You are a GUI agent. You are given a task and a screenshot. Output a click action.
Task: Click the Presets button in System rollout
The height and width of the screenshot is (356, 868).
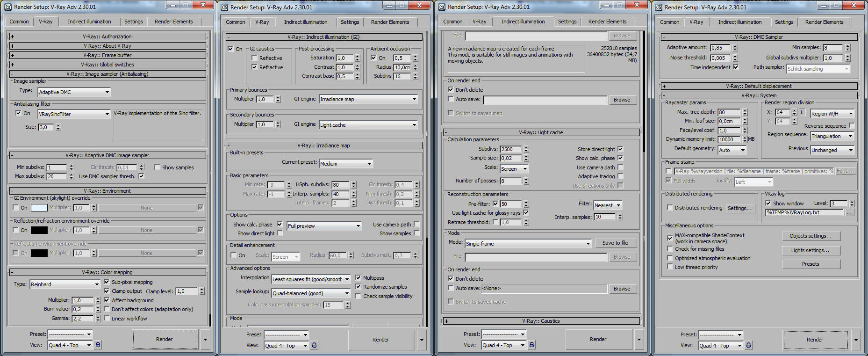811,264
